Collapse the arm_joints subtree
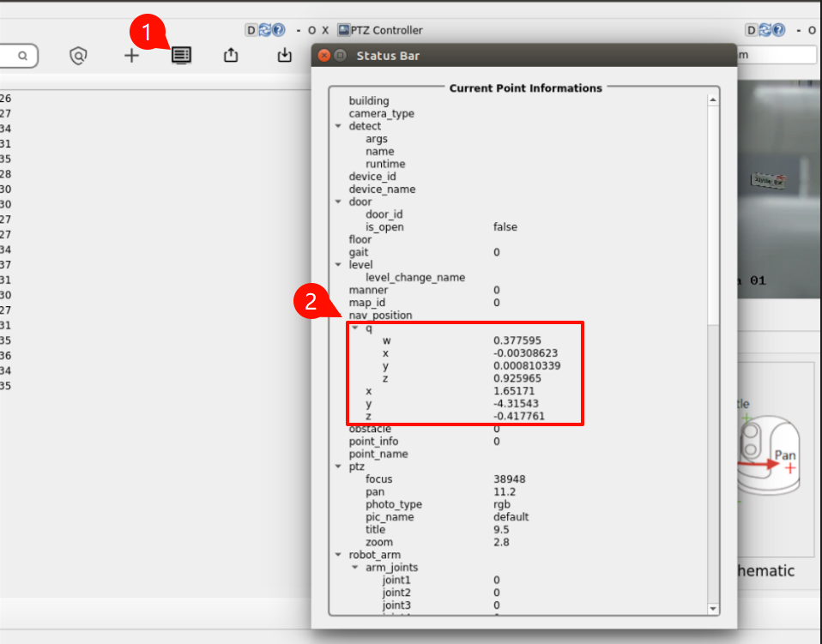This screenshot has width=822, height=644. coord(355,568)
